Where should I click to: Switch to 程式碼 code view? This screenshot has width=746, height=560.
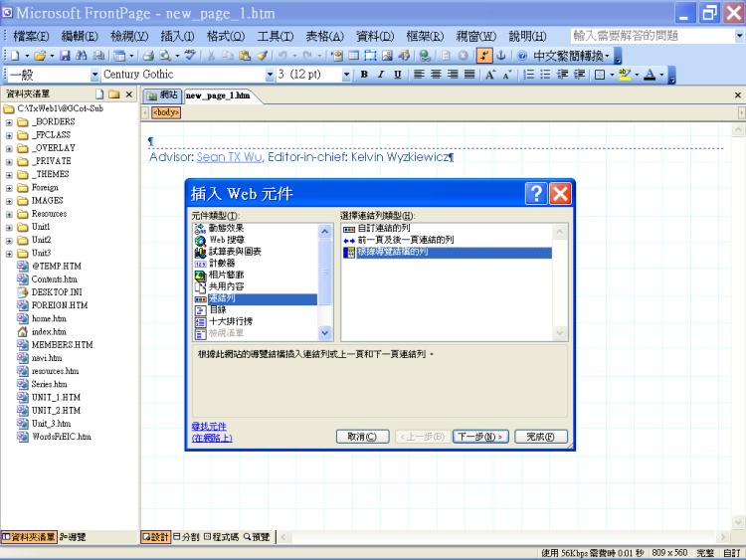coord(221,537)
